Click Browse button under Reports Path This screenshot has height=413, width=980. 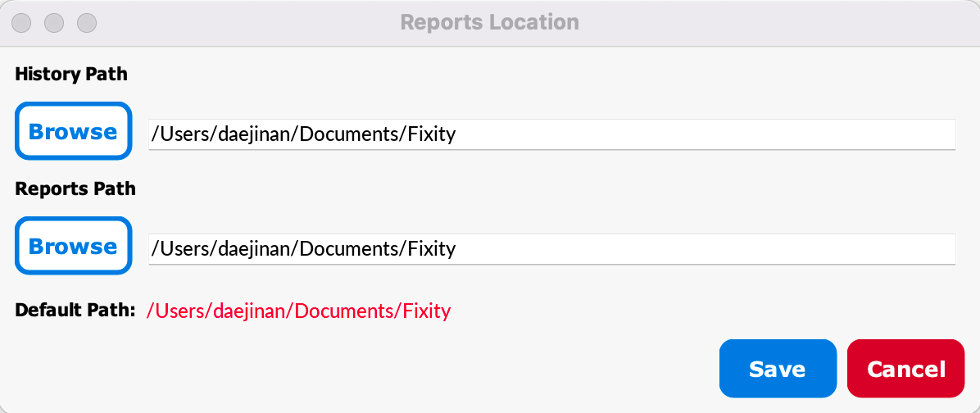click(x=73, y=246)
